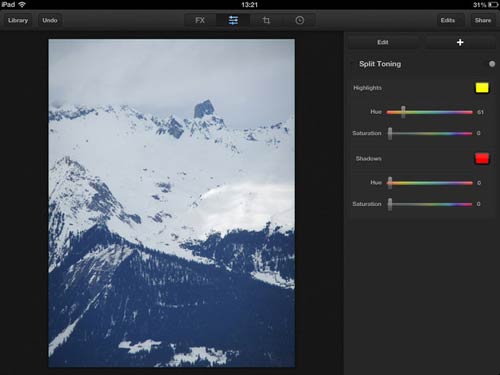The image size is (500, 375).
Task: Adjust the Highlights Saturation slider
Action: 429,133
